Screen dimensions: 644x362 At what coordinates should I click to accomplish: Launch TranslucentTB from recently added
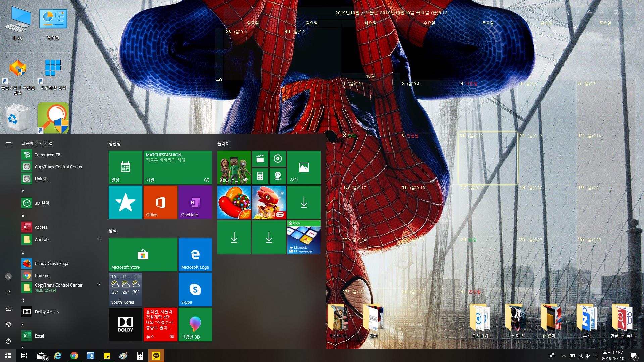pos(61,155)
